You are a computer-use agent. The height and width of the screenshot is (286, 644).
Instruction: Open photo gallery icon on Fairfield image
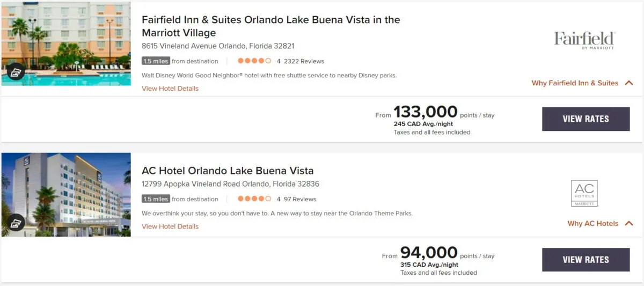(x=16, y=71)
